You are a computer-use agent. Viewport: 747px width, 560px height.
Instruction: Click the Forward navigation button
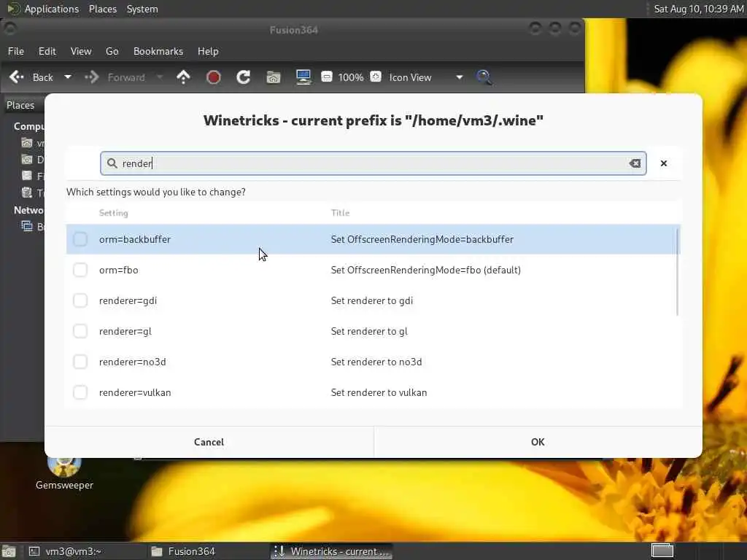coord(115,77)
